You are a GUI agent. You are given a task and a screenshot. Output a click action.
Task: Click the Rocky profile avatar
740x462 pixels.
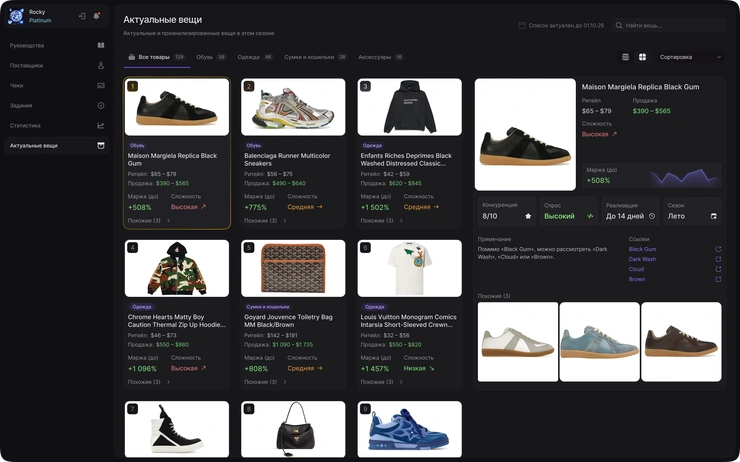pyautogui.click(x=16, y=16)
